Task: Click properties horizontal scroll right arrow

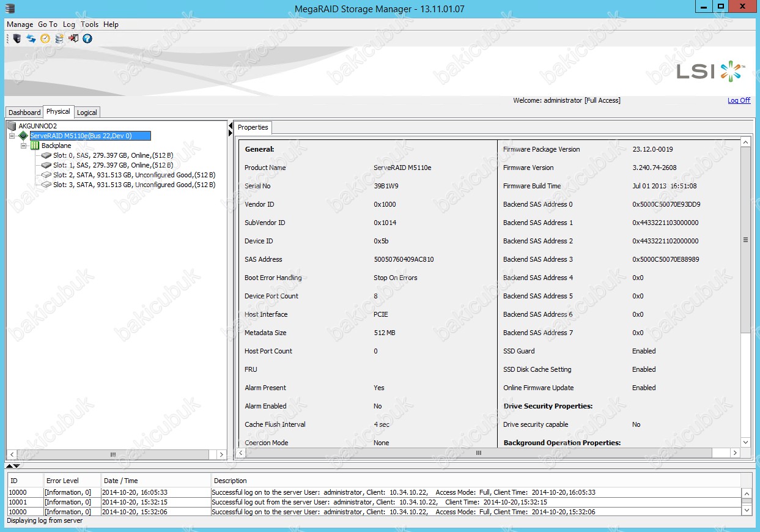Action: pos(735,453)
